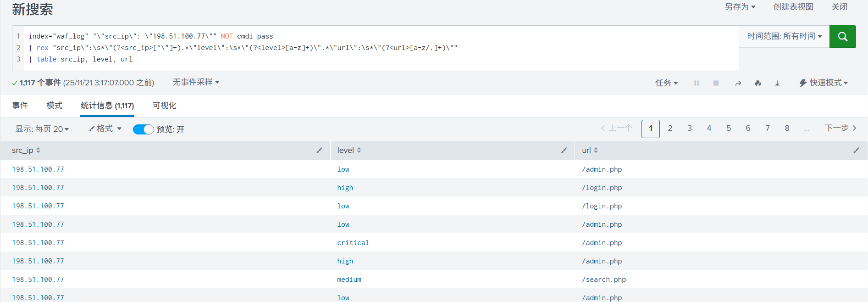This screenshot has height=302, width=868.
Task: Stop the search job
Action: (x=716, y=83)
